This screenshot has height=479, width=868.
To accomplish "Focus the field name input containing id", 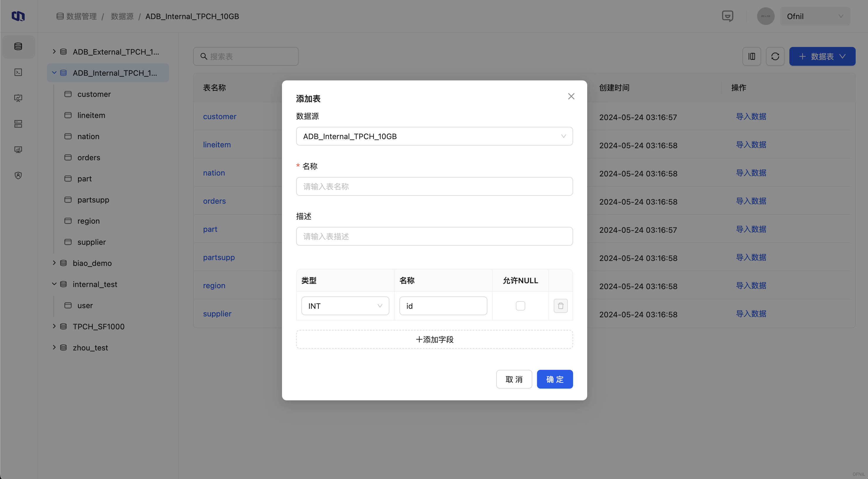I will point(443,306).
